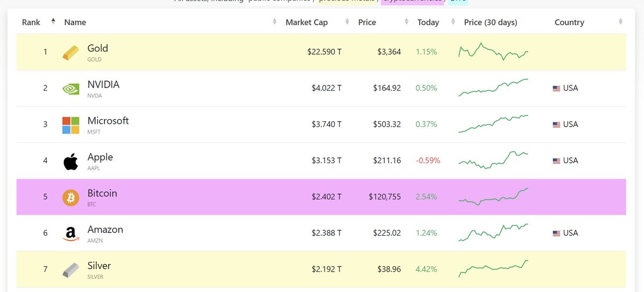Click Bitcoin market cap $2.402 T

point(327,197)
